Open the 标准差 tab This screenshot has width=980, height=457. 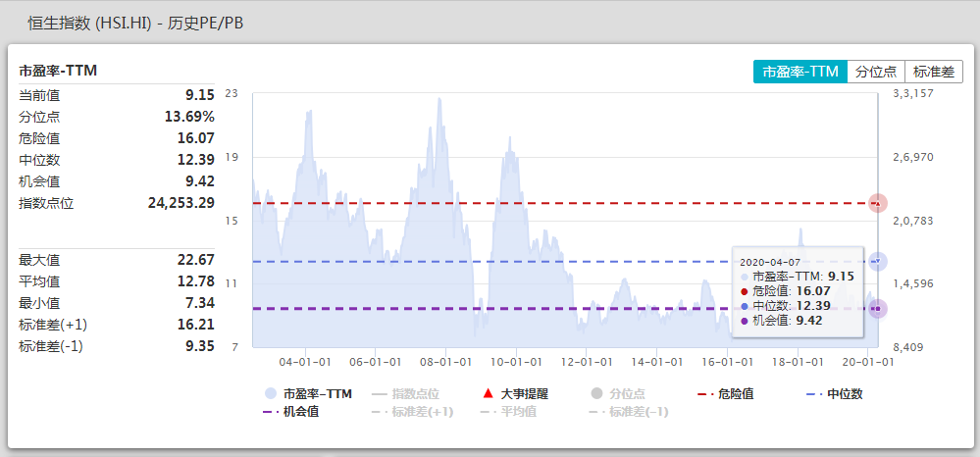[934, 72]
